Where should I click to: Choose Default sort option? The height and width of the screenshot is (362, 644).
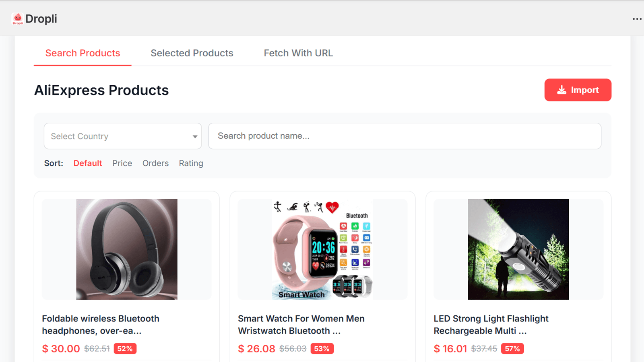point(87,163)
